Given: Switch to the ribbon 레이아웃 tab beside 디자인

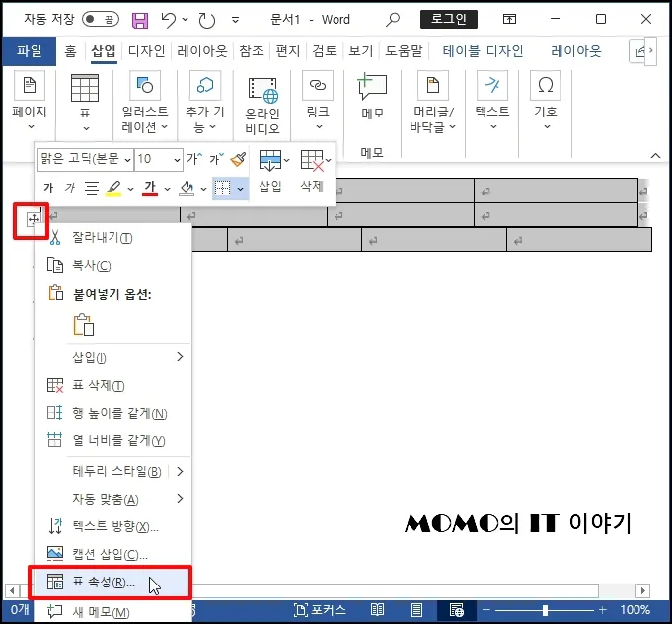Looking at the screenshot, I should [202, 51].
